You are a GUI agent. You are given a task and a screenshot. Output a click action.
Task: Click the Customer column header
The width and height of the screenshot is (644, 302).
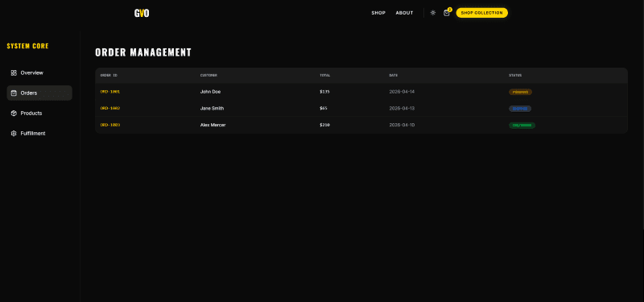pyautogui.click(x=208, y=75)
